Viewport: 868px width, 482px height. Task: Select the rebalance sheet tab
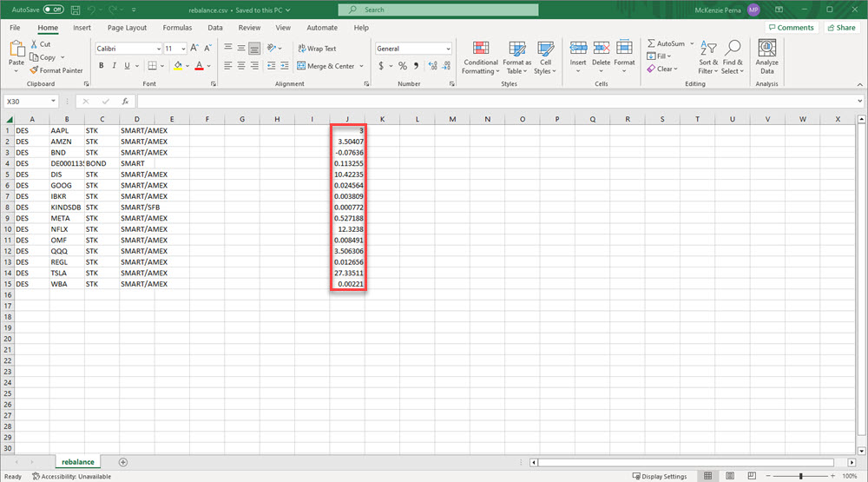pos(77,461)
